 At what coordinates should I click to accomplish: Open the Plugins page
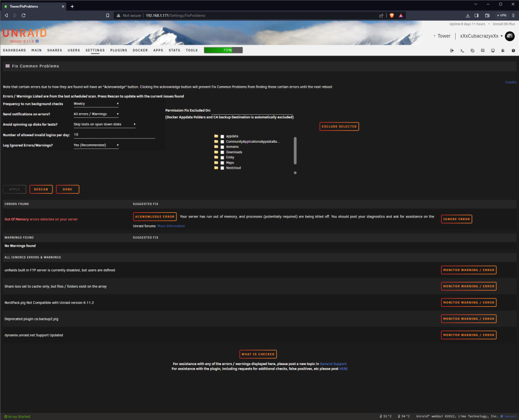(118, 50)
